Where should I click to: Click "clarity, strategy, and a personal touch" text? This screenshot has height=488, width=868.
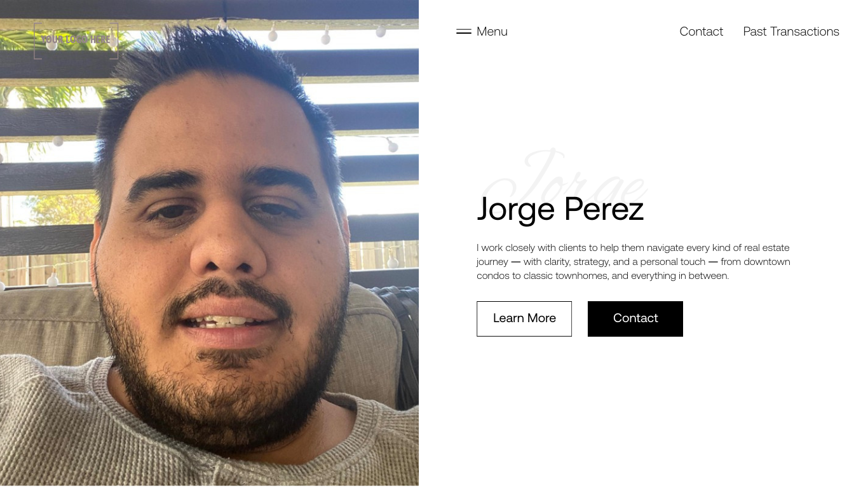pyautogui.click(x=625, y=262)
